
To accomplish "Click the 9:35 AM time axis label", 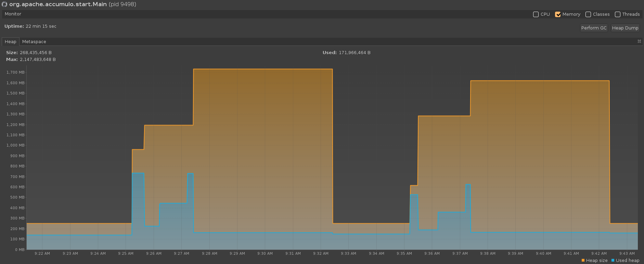I will click(x=404, y=254).
